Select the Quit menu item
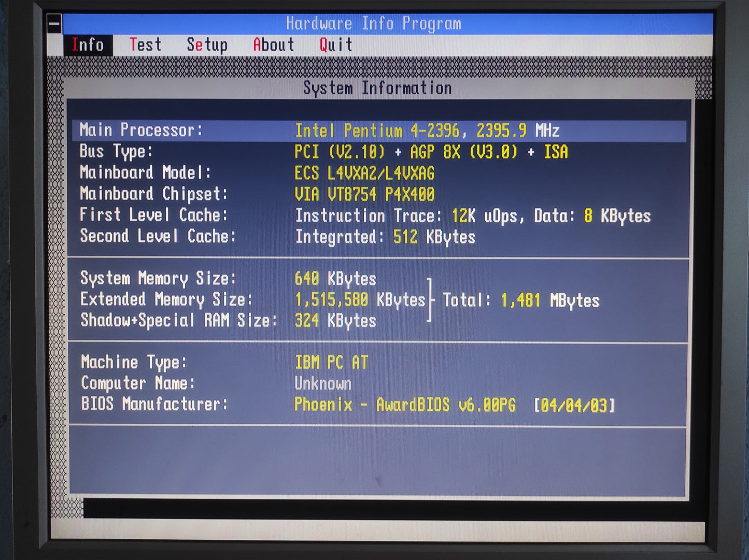The width and height of the screenshot is (749, 560). point(336,45)
